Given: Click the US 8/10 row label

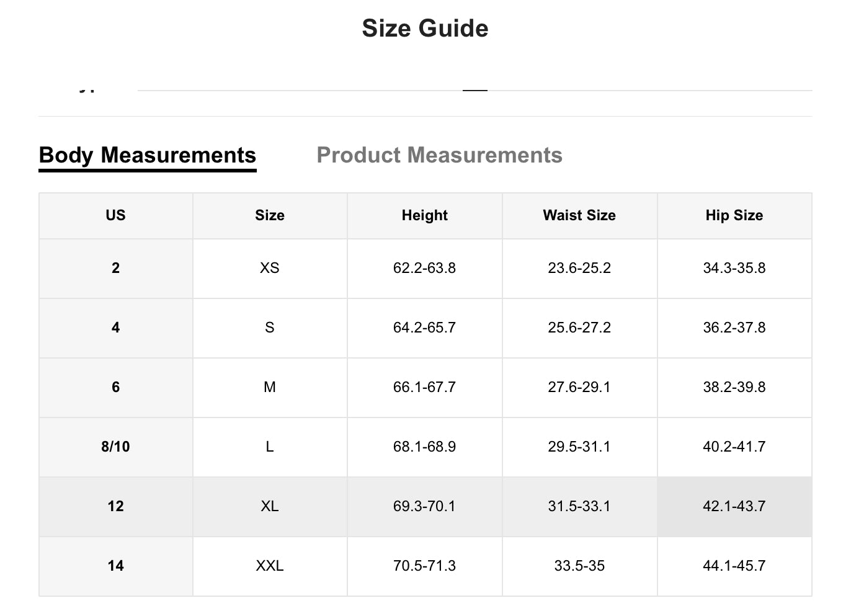Looking at the screenshot, I should pyautogui.click(x=115, y=447).
